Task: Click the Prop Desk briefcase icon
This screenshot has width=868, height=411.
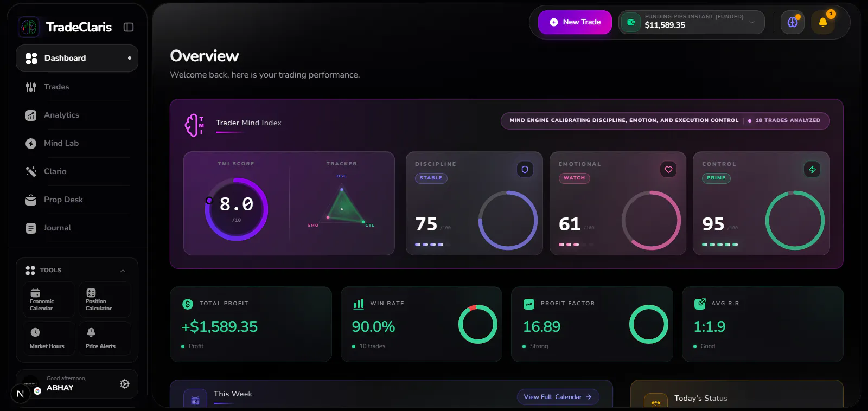Action: 31,200
